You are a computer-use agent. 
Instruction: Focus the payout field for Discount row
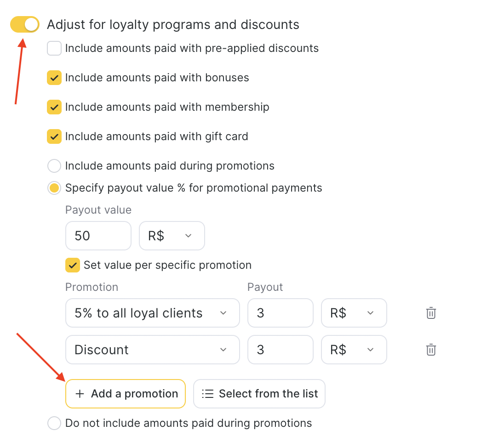pyautogui.click(x=281, y=350)
